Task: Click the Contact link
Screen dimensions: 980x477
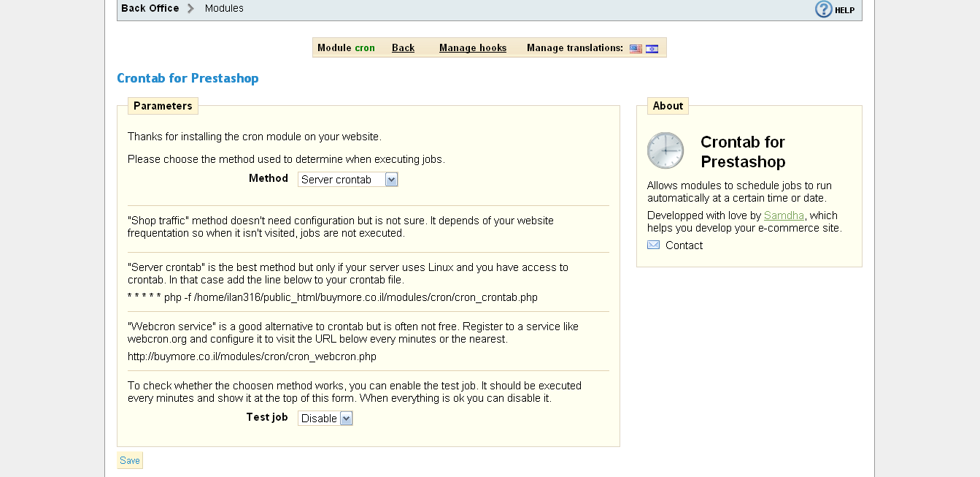Action: 684,245
